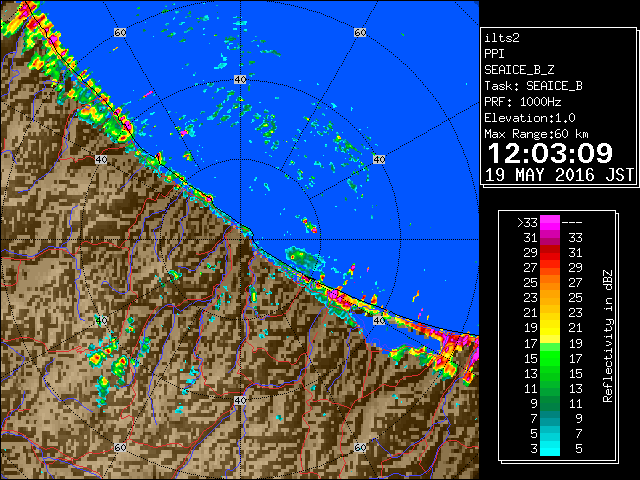Click the '60' ring label north-northwest
The height and width of the screenshot is (480, 640).
coord(120,32)
